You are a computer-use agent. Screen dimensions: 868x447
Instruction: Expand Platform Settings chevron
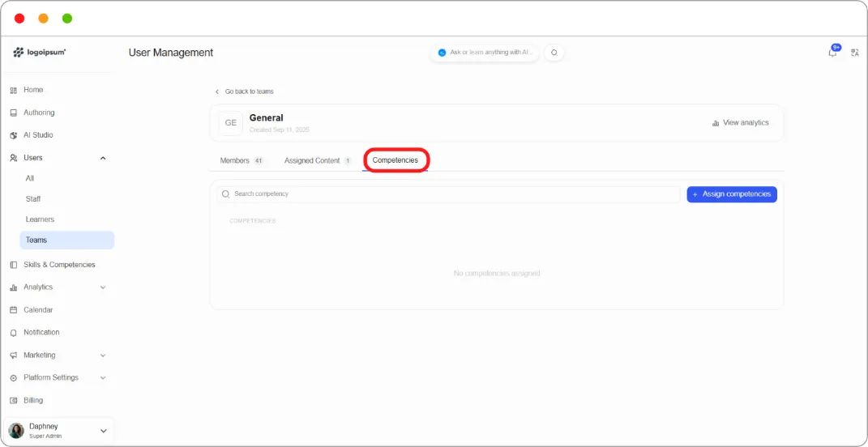[x=102, y=378]
